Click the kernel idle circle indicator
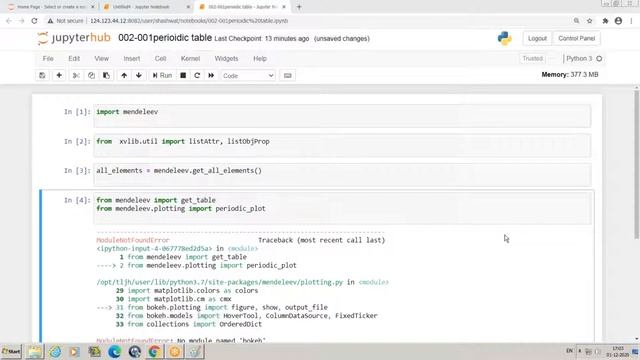640x360 pixels. [x=599, y=59]
